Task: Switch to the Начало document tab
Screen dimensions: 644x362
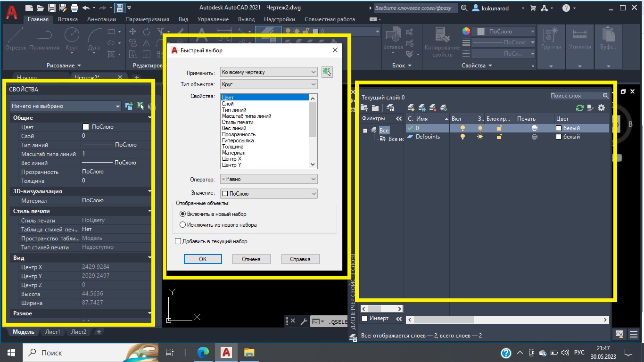Action: 27,77
